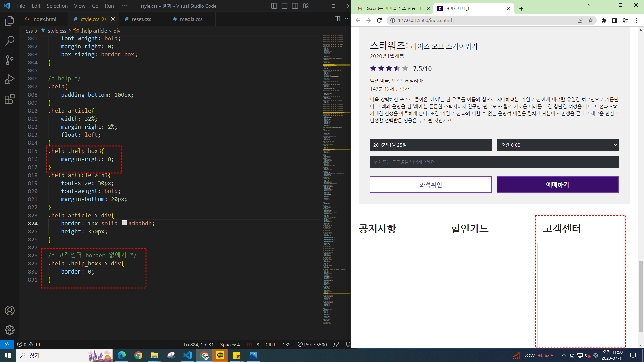Open the Selection menu
The height and width of the screenshot is (362, 644).
(x=57, y=6)
